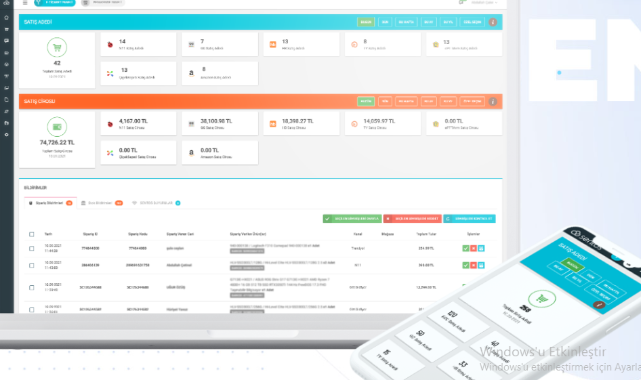Click the Toplam Tutar column header

coord(426,234)
